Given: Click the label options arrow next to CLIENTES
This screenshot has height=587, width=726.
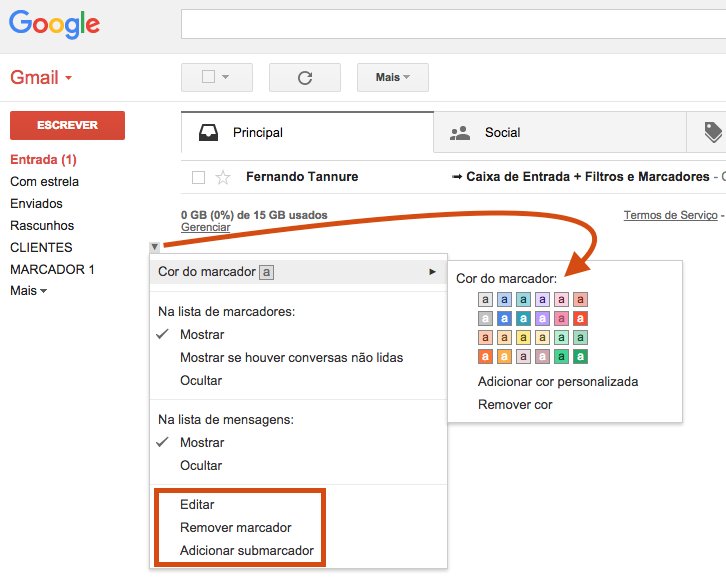Looking at the screenshot, I should tap(155, 247).
